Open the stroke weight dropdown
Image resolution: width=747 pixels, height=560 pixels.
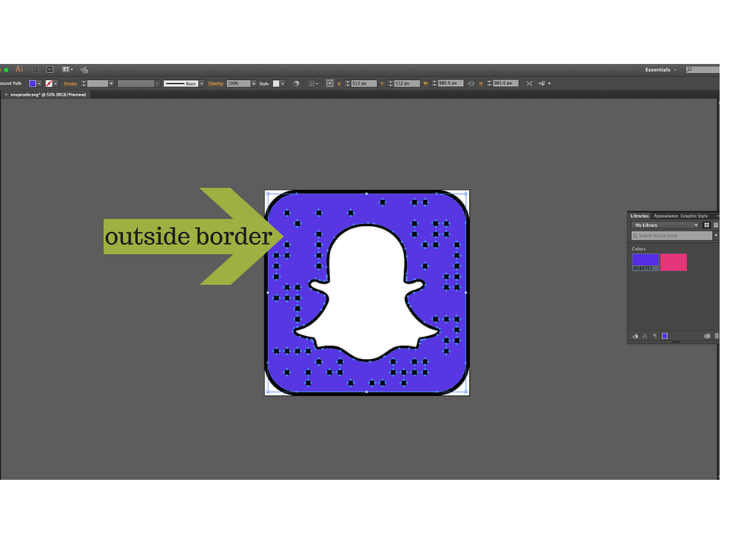[x=111, y=84]
